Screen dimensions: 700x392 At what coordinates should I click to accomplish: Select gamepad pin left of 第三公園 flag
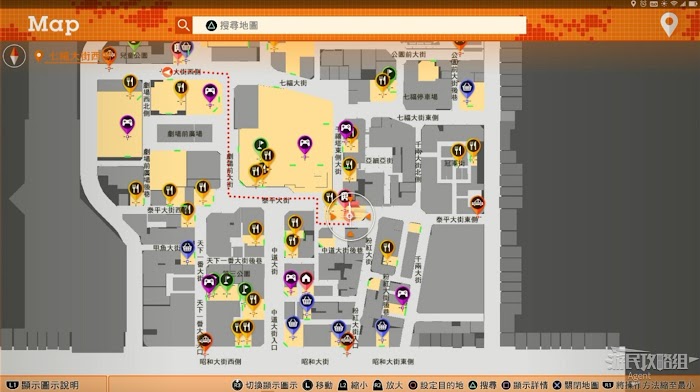208,284
